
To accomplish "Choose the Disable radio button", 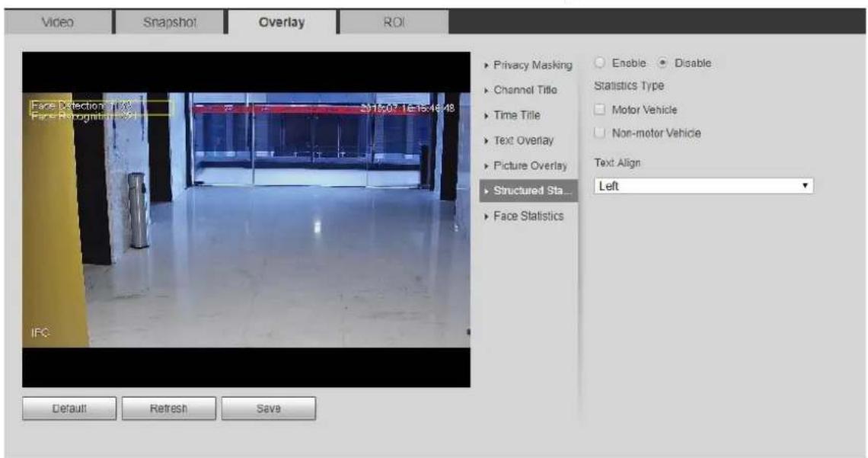I will point(662,62).
